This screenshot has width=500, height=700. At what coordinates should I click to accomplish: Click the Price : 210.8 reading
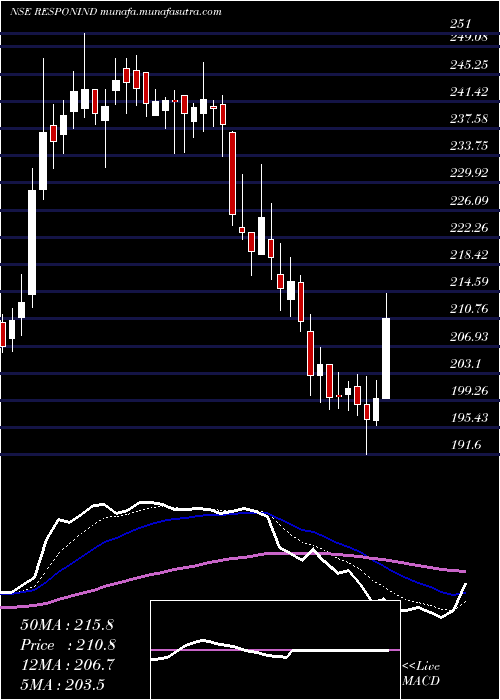coord(68,645)
